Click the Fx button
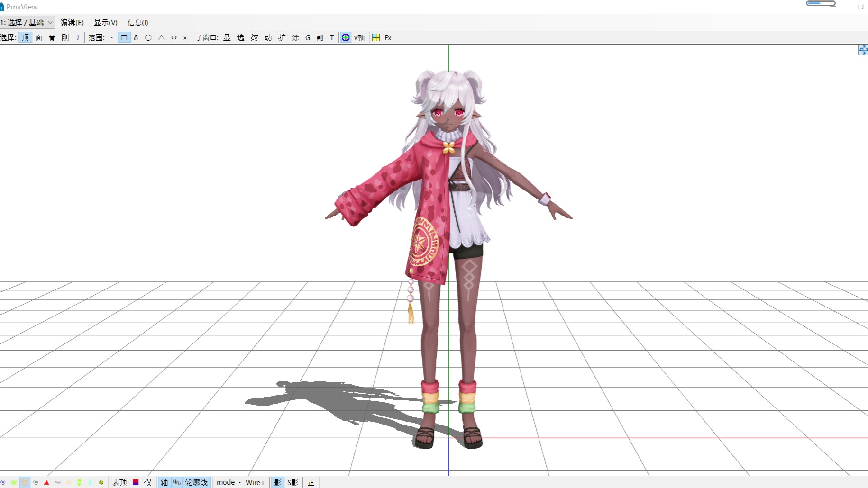Image resolution: width=868 pixels, height=488 pixels. point(388,37)
